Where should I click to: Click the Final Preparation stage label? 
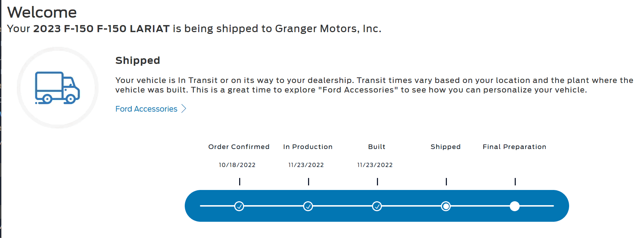(x=514, y=147)
